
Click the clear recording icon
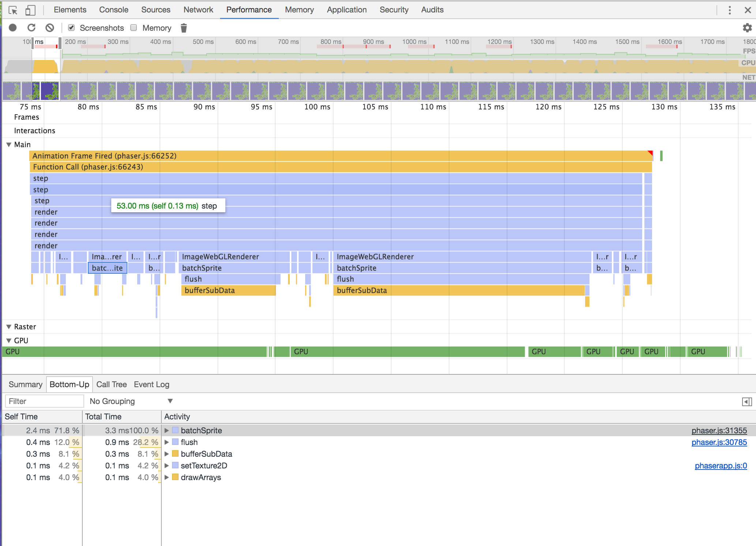point(50,28)
